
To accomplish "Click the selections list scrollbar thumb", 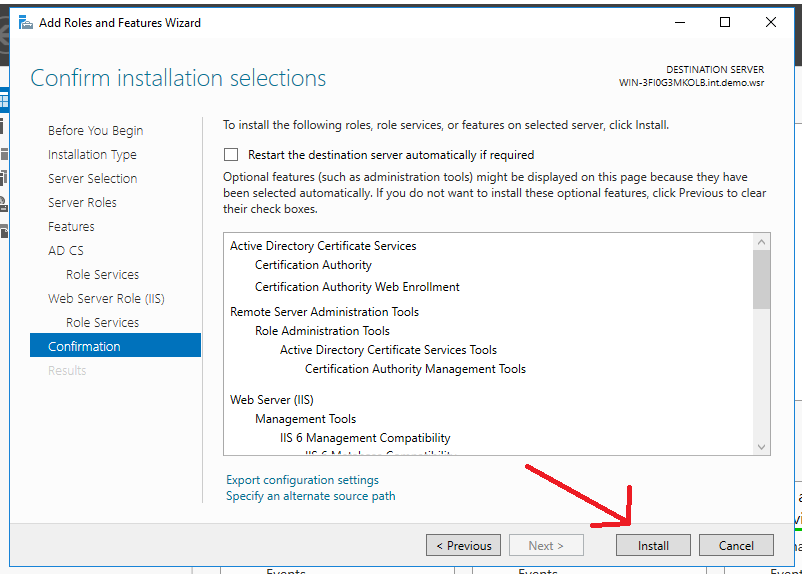I will pos(762,280).
